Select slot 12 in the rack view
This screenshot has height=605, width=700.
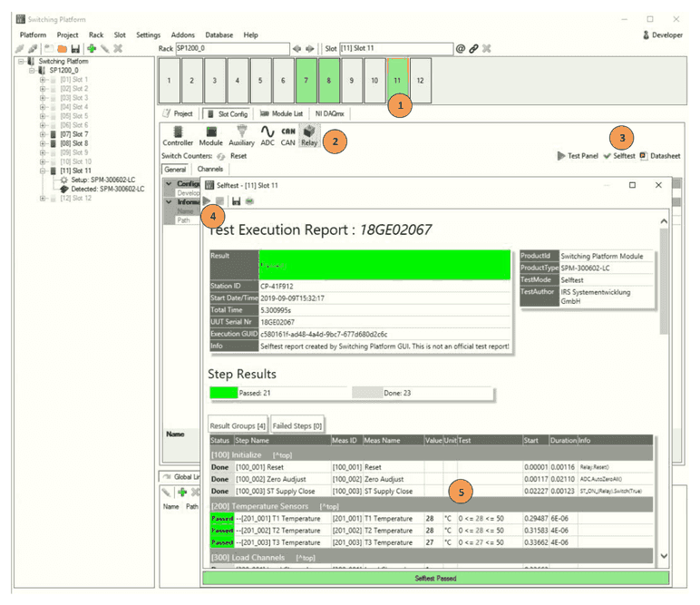pos(421,81)
